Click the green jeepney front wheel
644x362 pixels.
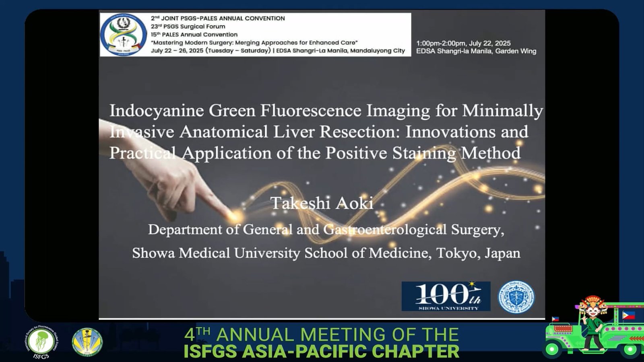(x=552, y=350)
